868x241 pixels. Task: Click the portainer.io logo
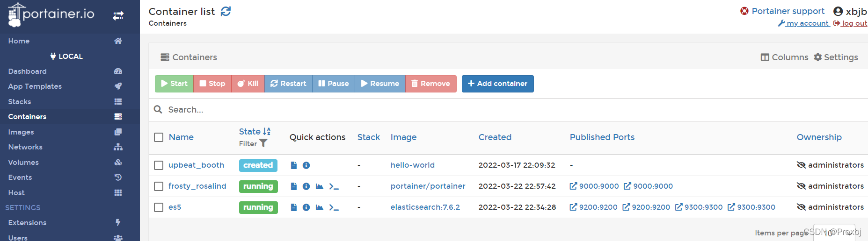pos(51,14)
